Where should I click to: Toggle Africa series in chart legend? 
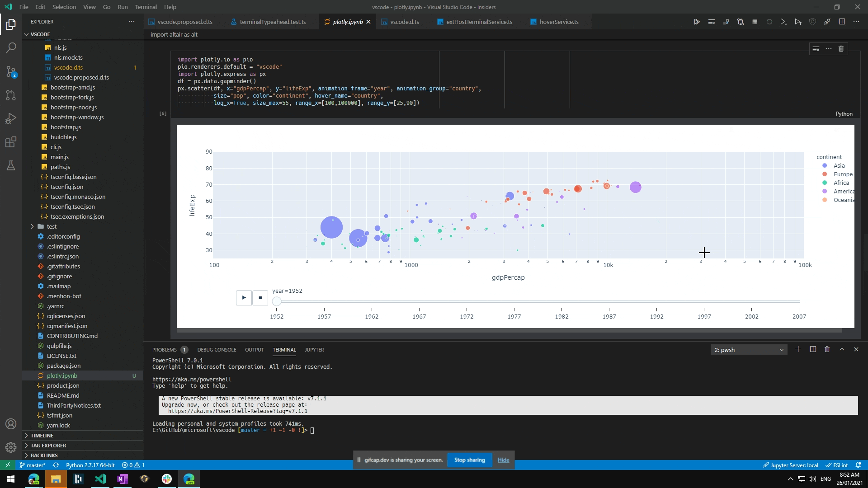840,183
